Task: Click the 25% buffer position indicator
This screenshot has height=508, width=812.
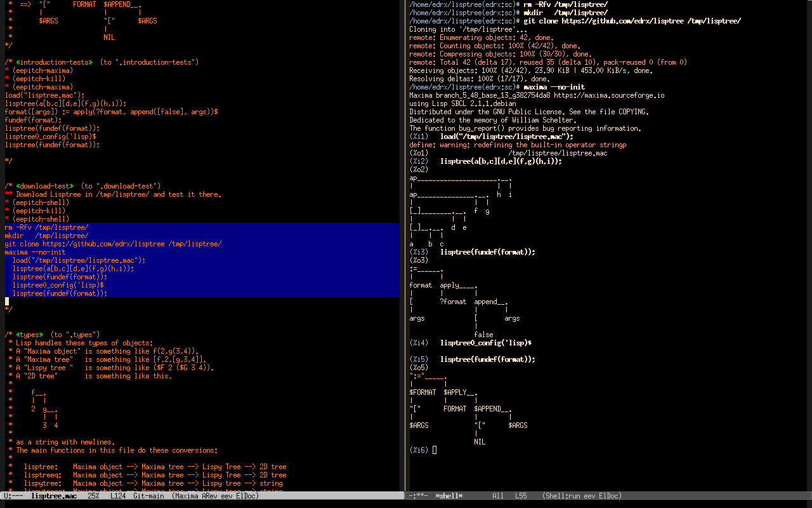Action: pyautogui.click(x=93, y=496)
